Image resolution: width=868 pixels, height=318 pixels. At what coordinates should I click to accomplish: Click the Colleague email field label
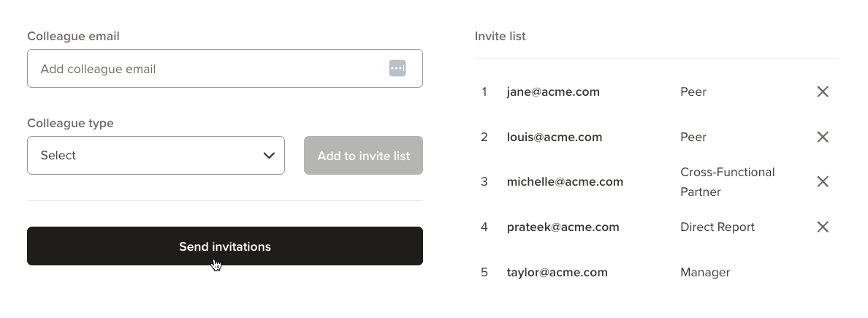(x=73, y=36)
